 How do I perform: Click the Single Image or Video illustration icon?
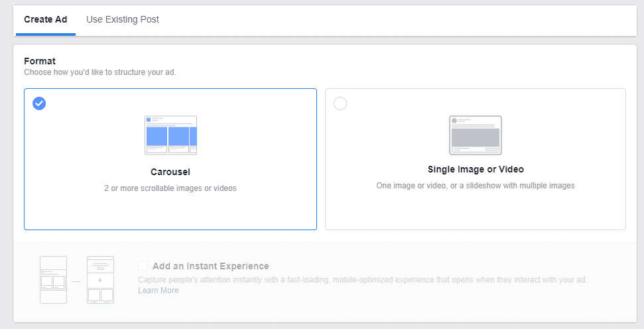475,135
